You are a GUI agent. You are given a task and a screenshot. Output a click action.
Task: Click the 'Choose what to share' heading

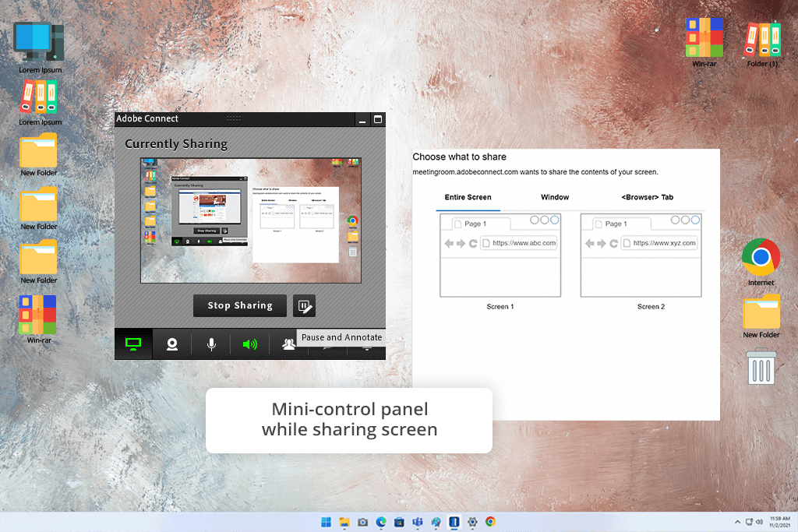[x=460, y=157]
